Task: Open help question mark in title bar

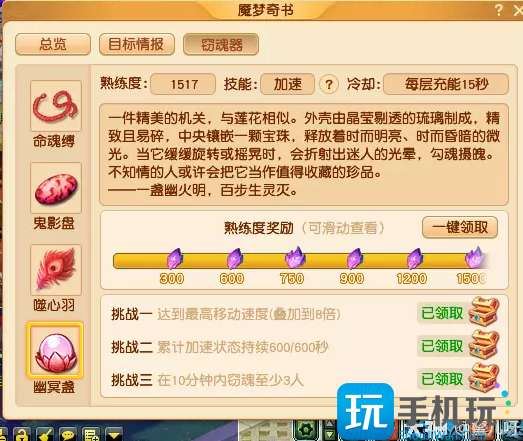Action: click(x=499, y=10)
